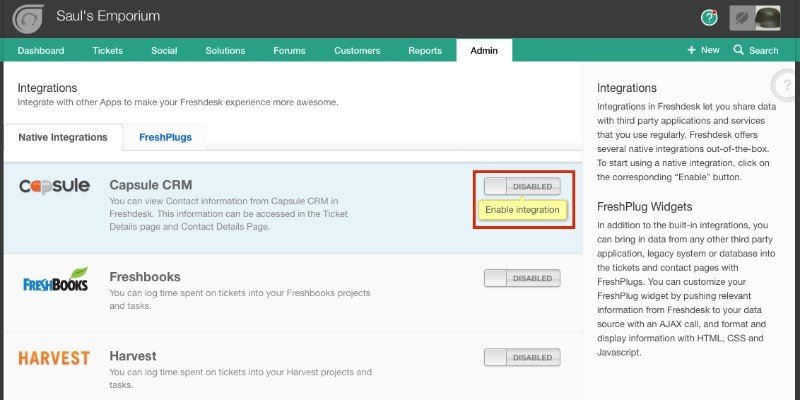Click the Freshdesk swirl logo icon
Screen dimensions: 800x400
click(x=28, y=19)
